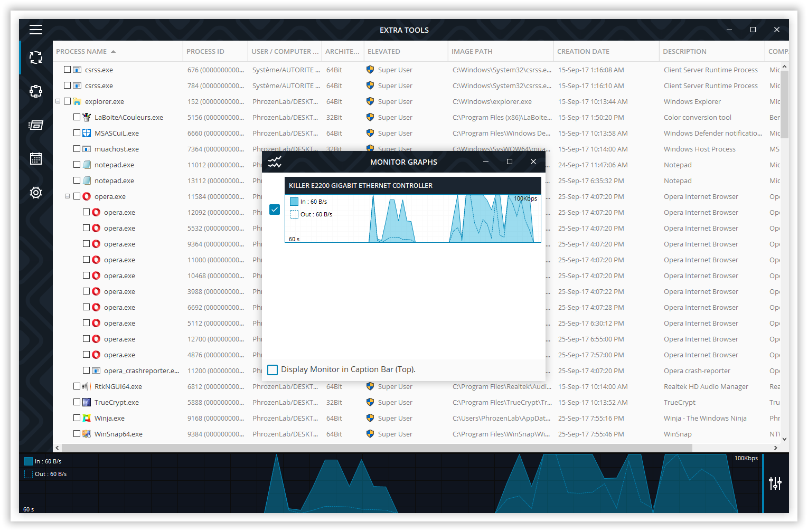Open the calendar sidebar icon
Viewport: 808px width, 532px height.
click(36, 159)
